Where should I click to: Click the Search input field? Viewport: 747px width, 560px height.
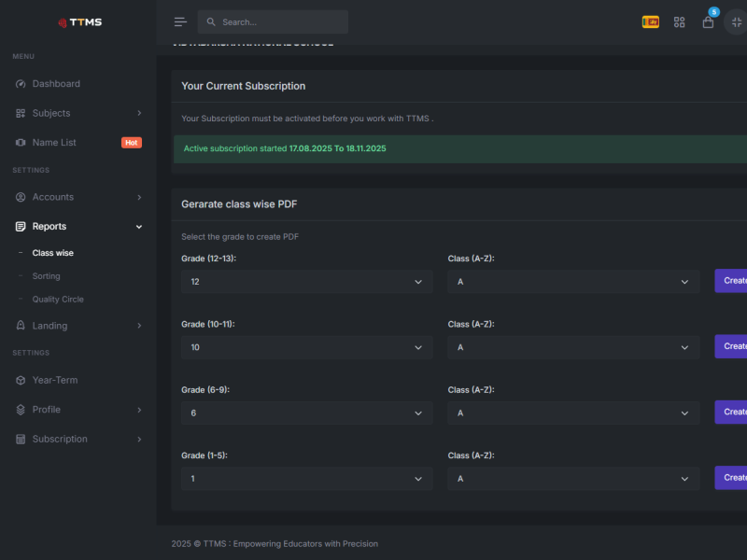coord(273,21)
